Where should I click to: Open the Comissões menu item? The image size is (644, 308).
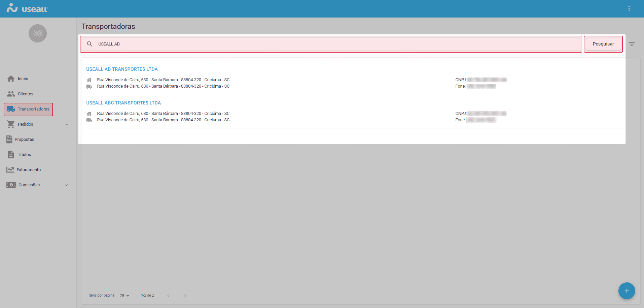29,185
